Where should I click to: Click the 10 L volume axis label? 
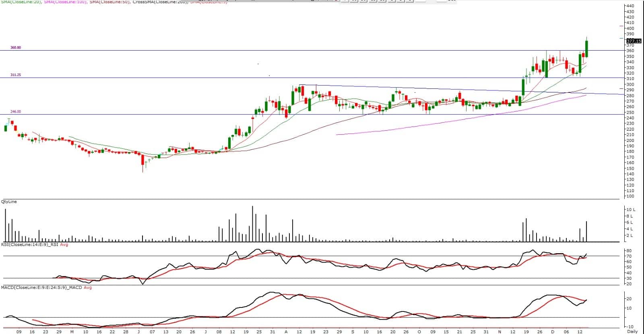click(630, 209)
